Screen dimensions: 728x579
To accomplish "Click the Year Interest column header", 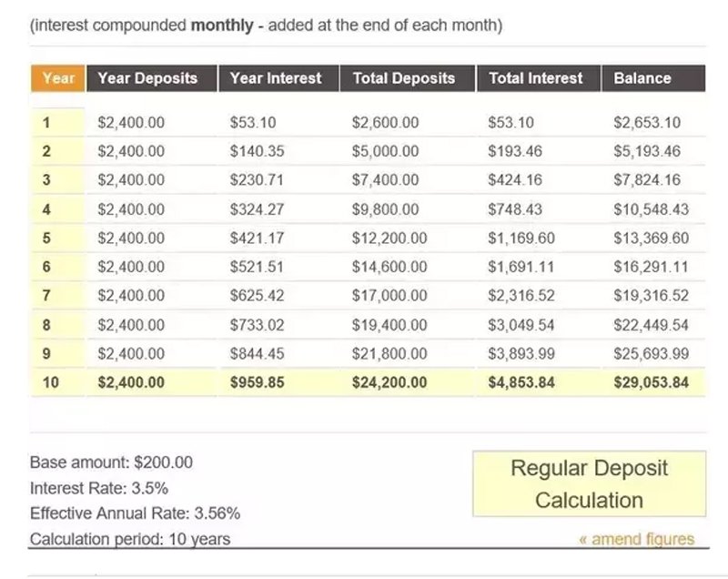I will [x=278, y=78].
